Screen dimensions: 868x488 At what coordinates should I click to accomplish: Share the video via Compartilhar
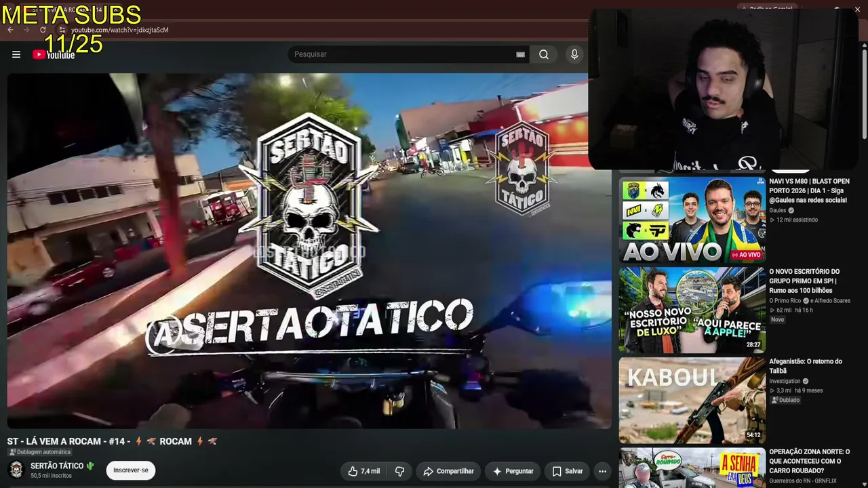coord(448,471)
